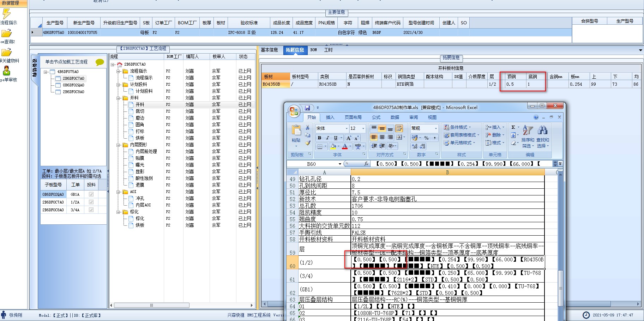
Task: Click the 格式 format cells button
Action: [x=495, y=143]
